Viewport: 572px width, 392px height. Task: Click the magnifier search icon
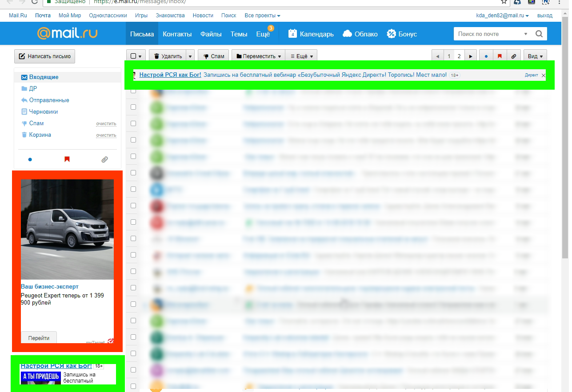[x=539, y=34]
